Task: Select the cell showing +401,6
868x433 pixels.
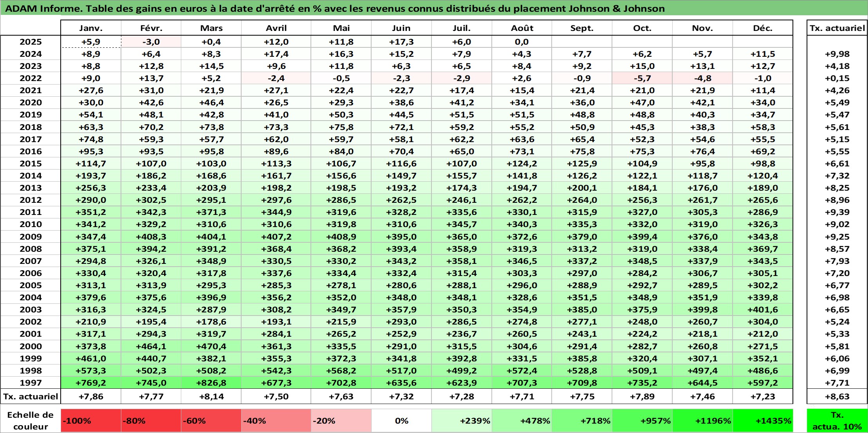Action: coord(763,310)
